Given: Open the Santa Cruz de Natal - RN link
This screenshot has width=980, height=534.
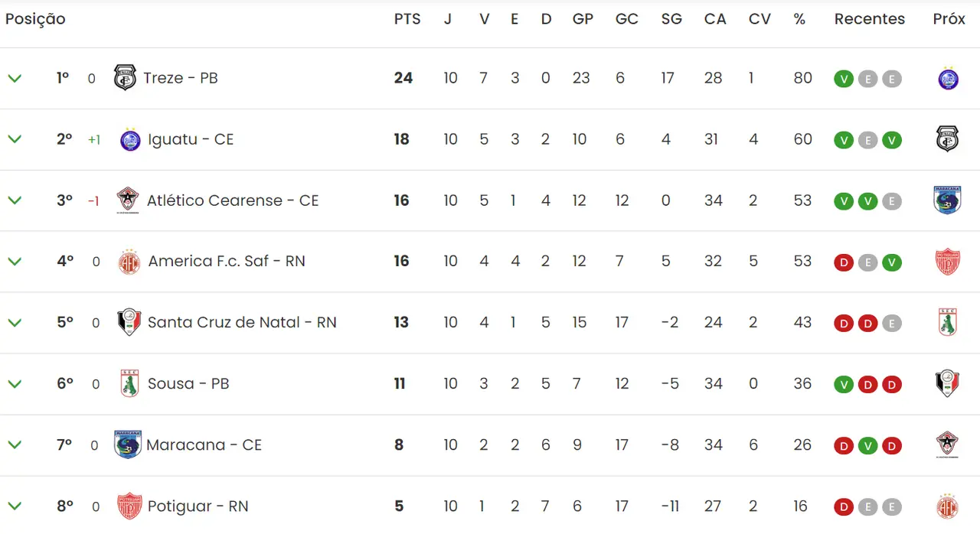Looking at the screenshot, I should 242,323.
